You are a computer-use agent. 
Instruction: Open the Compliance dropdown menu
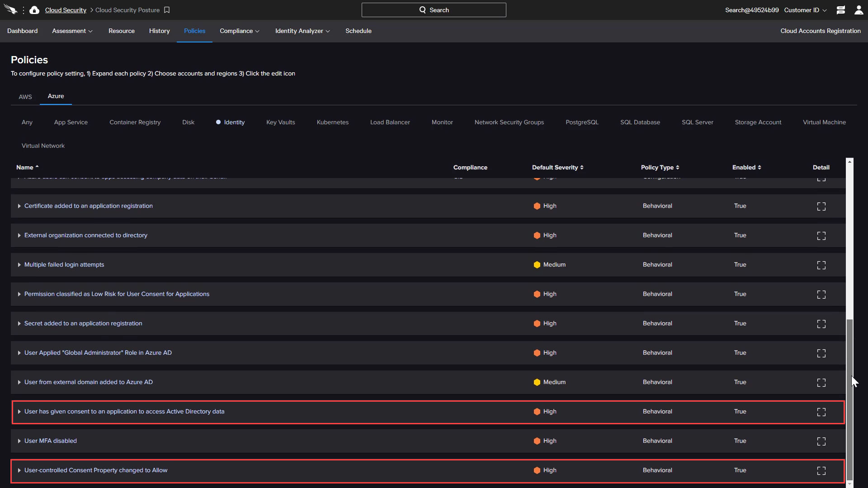click(x=239, y=31)
